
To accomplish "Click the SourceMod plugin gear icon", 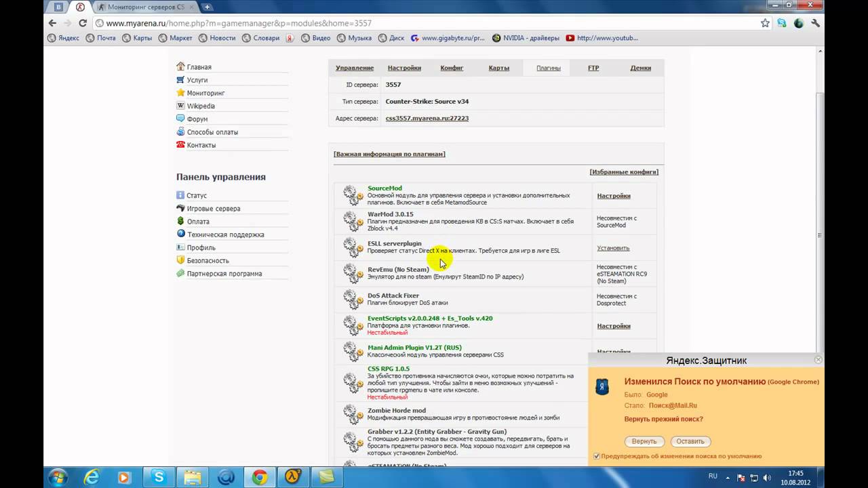I will pyautogui.click(x=353, y=195).
